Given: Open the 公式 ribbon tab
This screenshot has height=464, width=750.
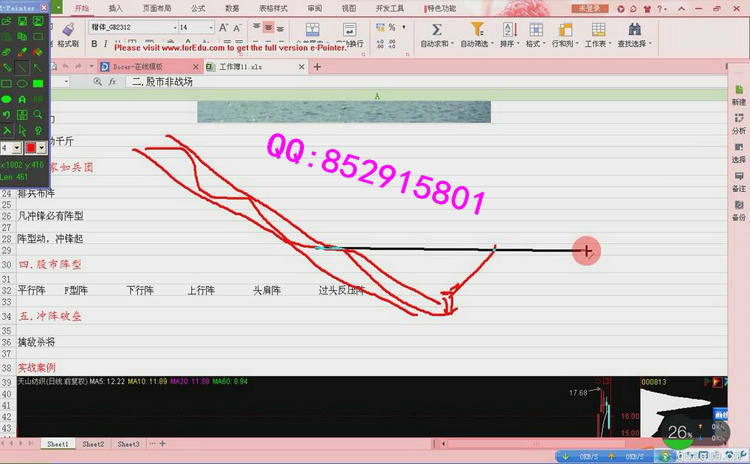Looking at the screenshot, I should [x=198, y=7].
